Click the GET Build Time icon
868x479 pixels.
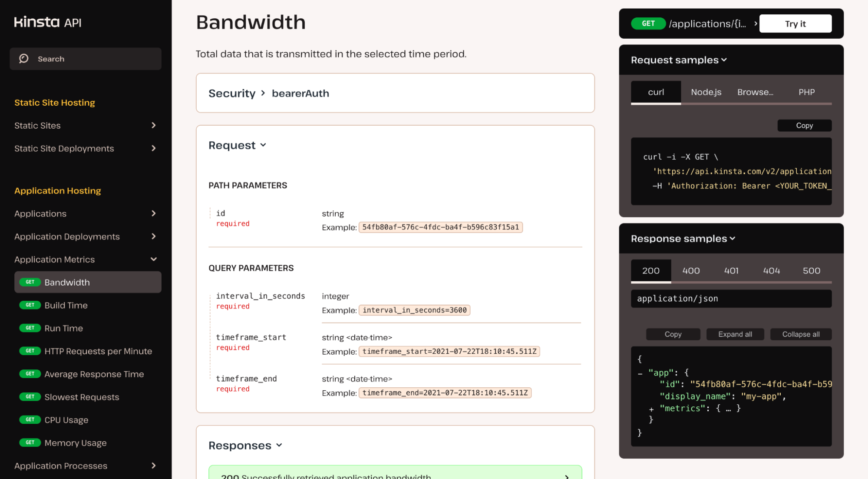pos(29,305)
